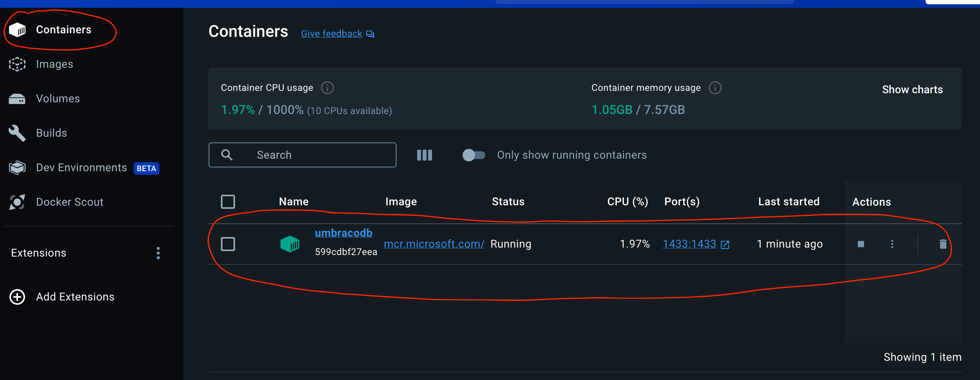Show memory usage info tooltip icon
980x380 pixels.
click(x=715, y=88)
